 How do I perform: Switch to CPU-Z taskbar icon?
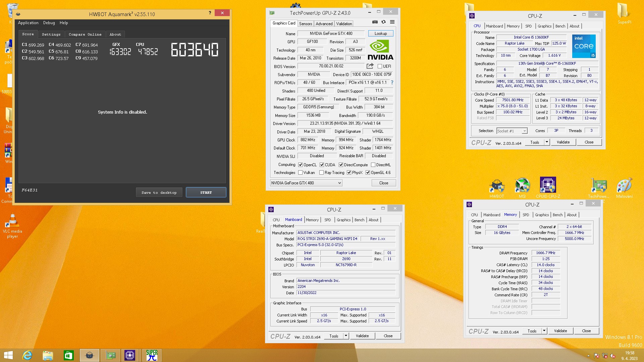click(x=129, y=355)
